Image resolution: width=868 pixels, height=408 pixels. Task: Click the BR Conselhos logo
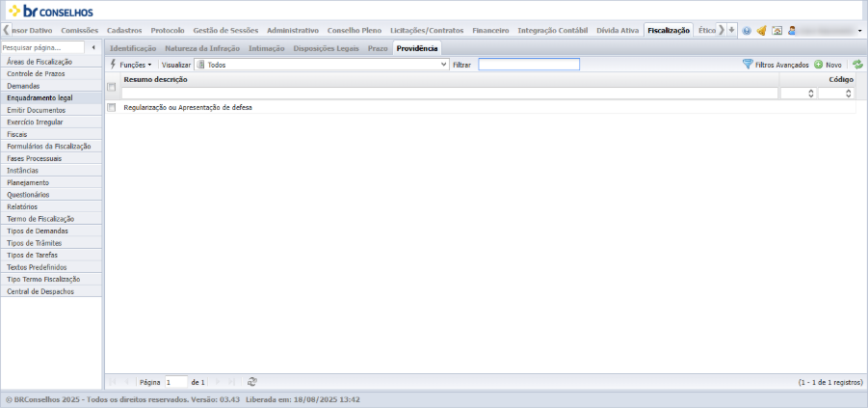click(x=51, y=11)
